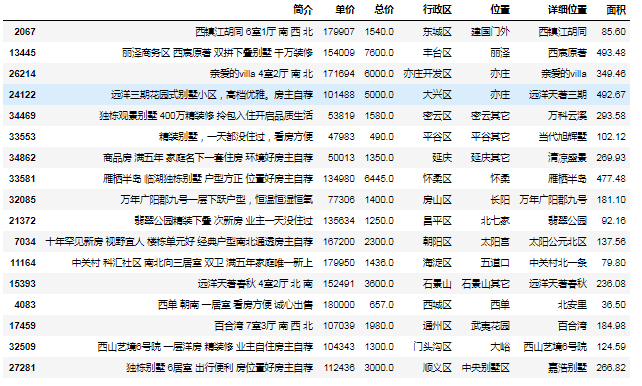Viewport: 642px width, 386px height.
Task: Click detailed location 远洋天著三期
Action: click(558, 95)
